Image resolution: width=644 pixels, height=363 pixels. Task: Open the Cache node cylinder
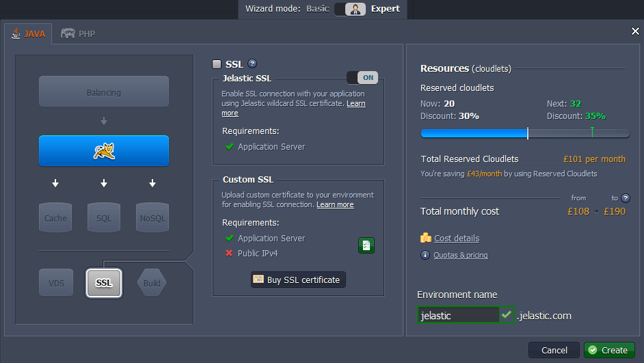55,217
